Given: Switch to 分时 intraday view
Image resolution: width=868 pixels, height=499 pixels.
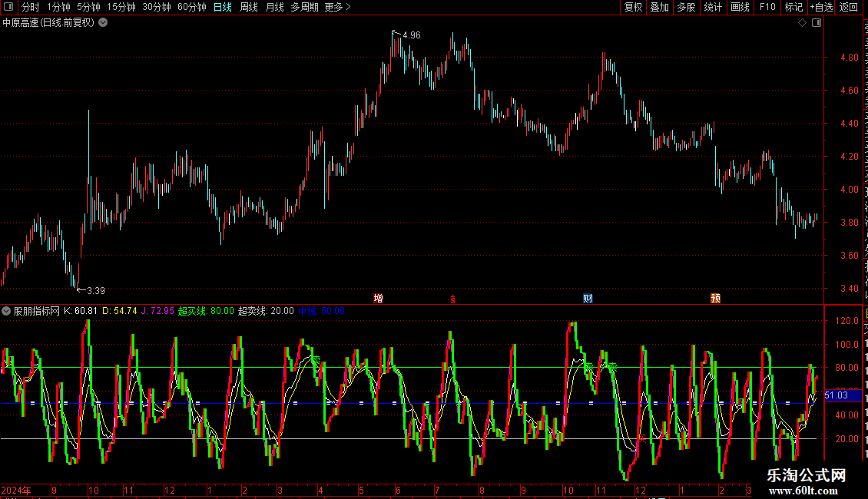Looking at the screenshot, I should coord(31,7).
